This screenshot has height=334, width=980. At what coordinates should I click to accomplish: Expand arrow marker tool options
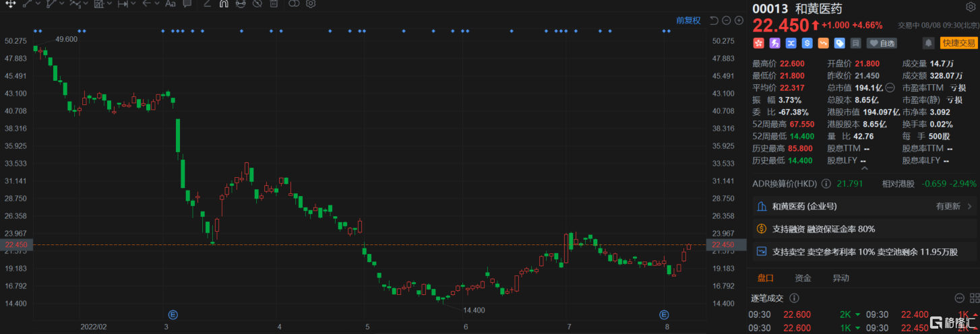[157, 3]
